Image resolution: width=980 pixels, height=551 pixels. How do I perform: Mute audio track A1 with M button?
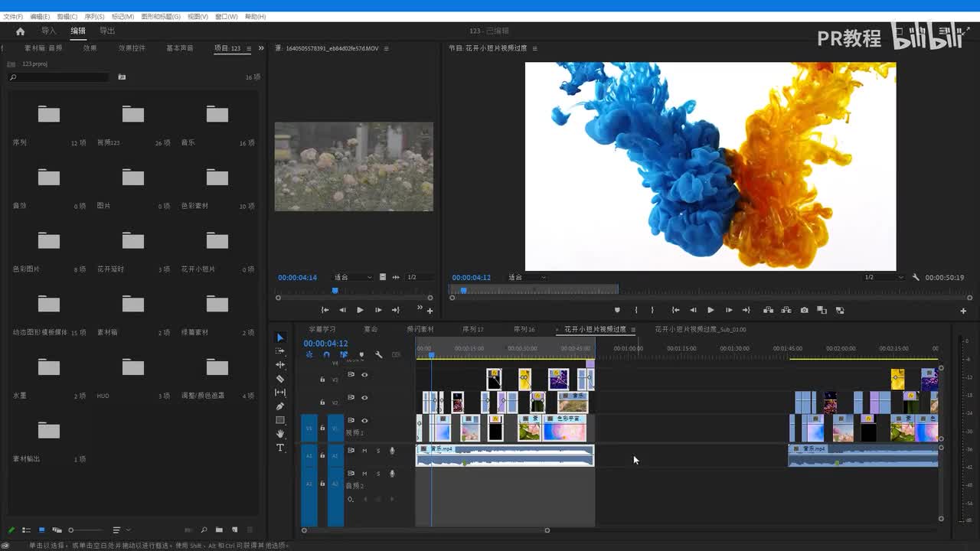pyautogui.click(x=364, y=451)
